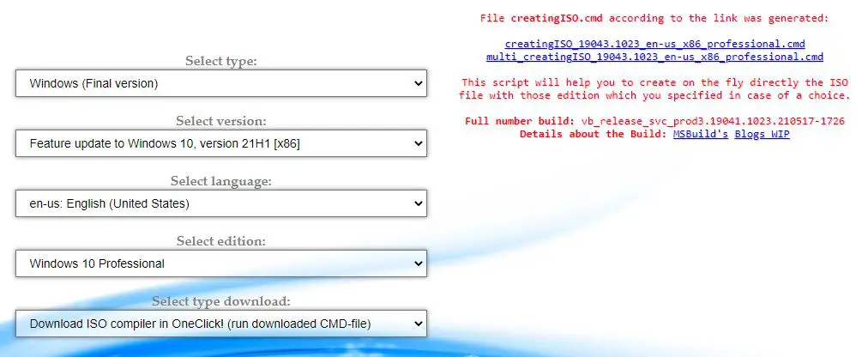Viewport: 868px width, 357px height.
Task: Open the Select edition dropdown
Action: (221, 263)
